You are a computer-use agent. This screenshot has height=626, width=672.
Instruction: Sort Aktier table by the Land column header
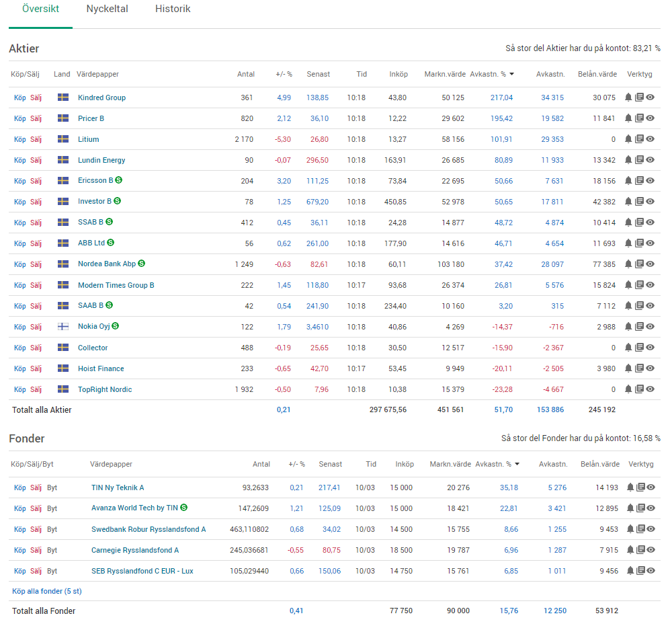click(62, 74)
